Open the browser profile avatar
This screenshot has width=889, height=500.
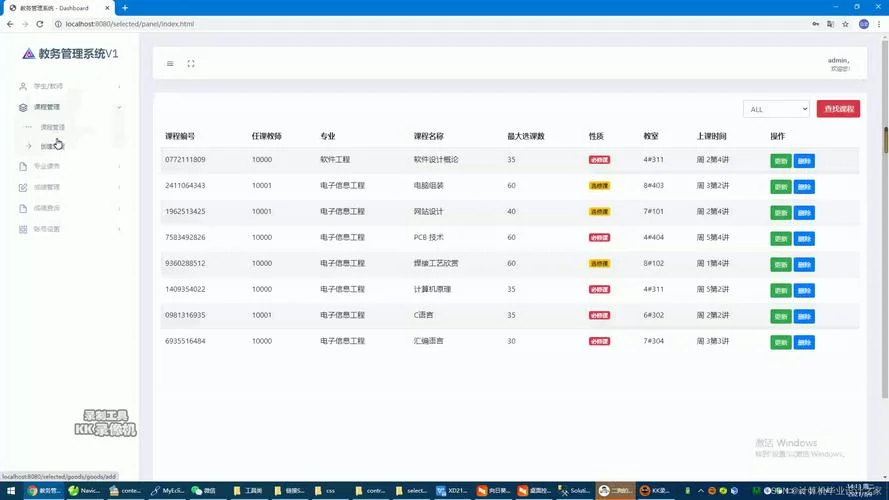[863, 24]
